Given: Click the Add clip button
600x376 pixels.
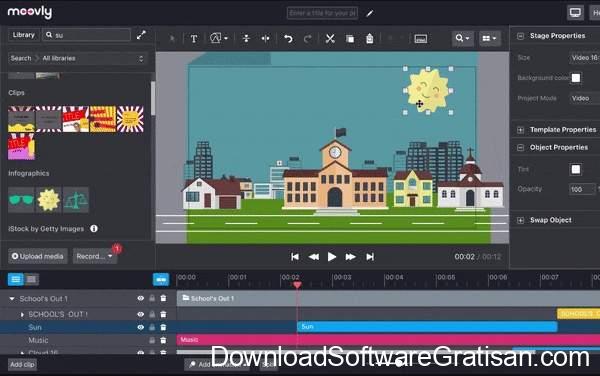Looking at the screenshot, I should point(23,365).
